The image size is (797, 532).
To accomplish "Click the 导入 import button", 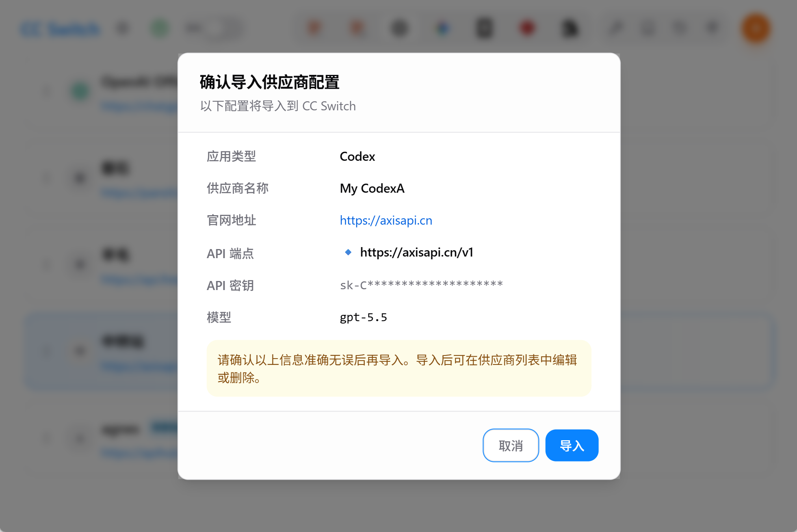I will (x=572, y=445).
